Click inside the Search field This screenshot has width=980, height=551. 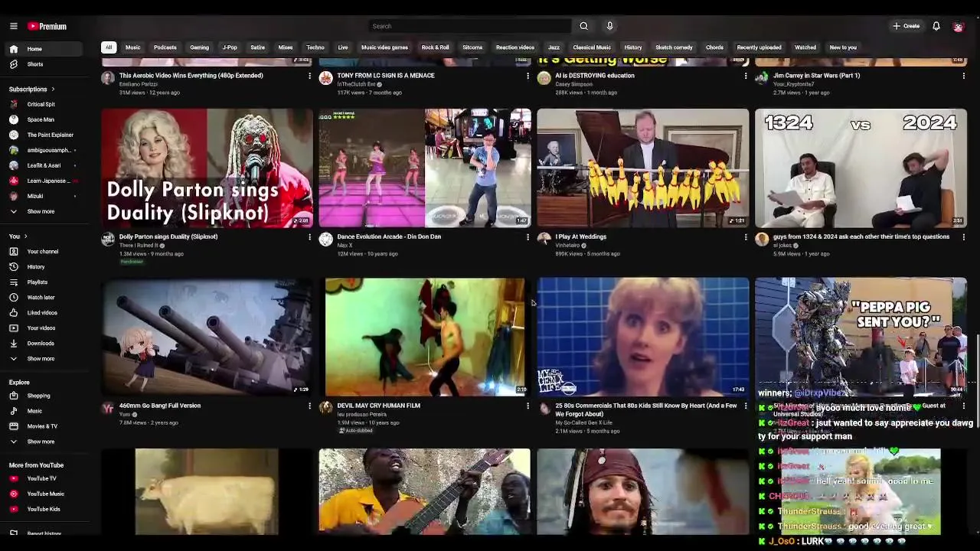(470, 26)
